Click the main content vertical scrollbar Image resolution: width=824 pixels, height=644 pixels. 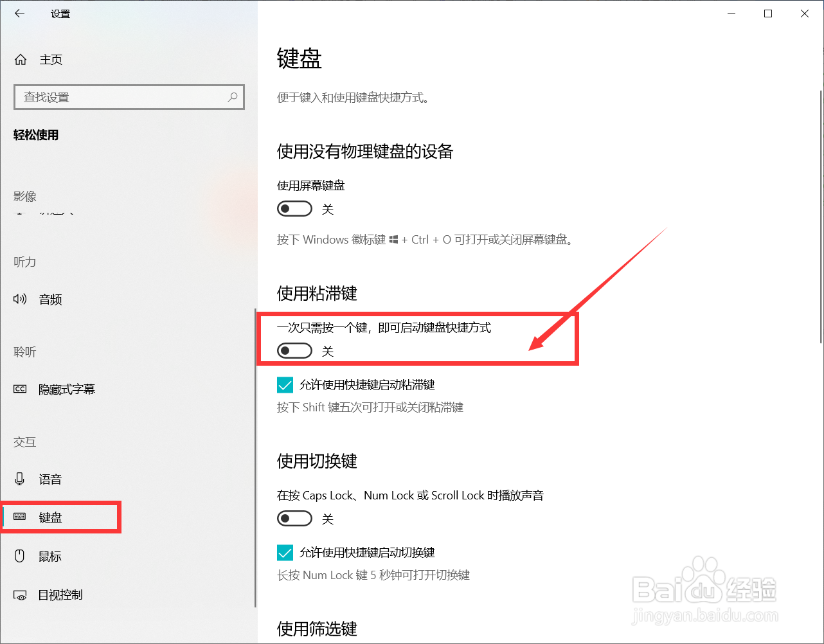point(821,219)
